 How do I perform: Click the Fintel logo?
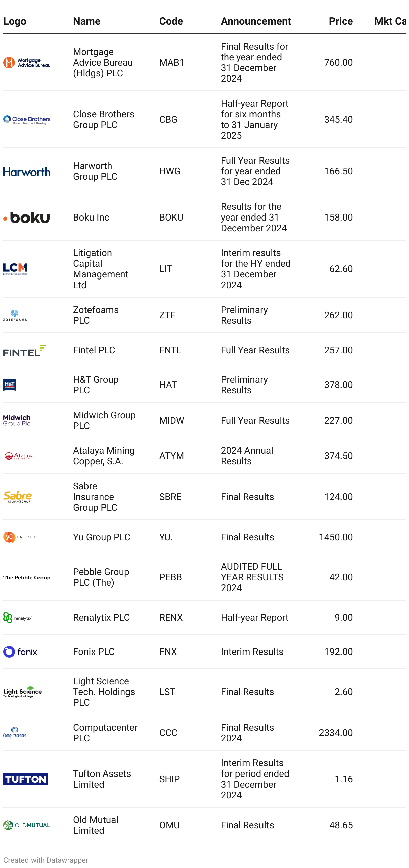pos(24,350)
